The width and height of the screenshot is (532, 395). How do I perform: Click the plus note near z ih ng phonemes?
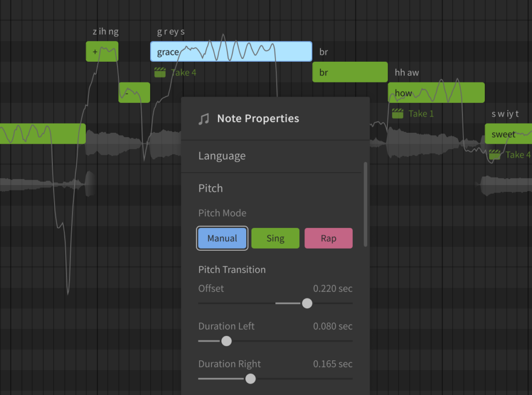point(102,51)
